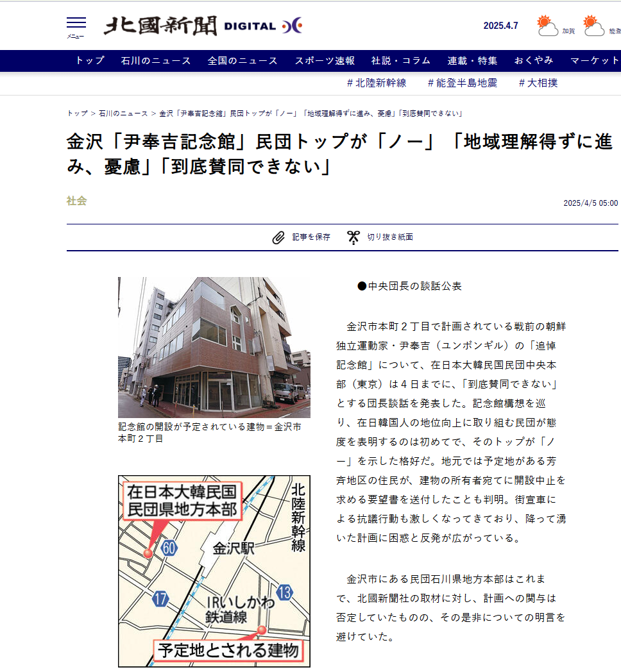The height and width of the screenshot is (672, 621).
Task: Click the 加賀 weather icon
Action: (x=548, y=26)
